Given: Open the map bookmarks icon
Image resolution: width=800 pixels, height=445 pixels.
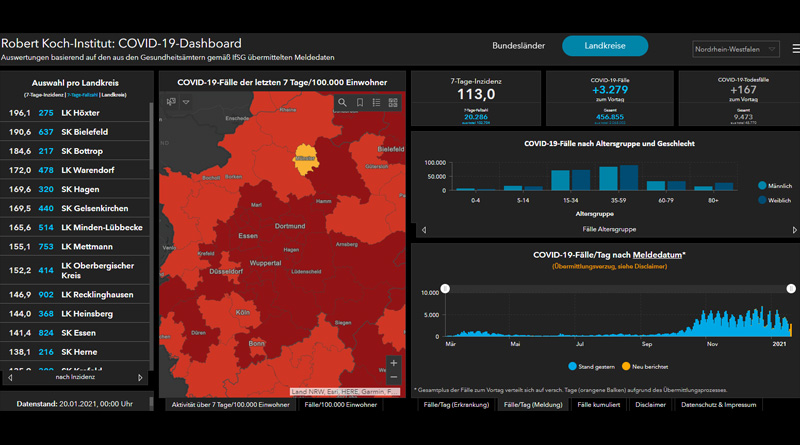Looking at the screenshot, I should (360, 103).
